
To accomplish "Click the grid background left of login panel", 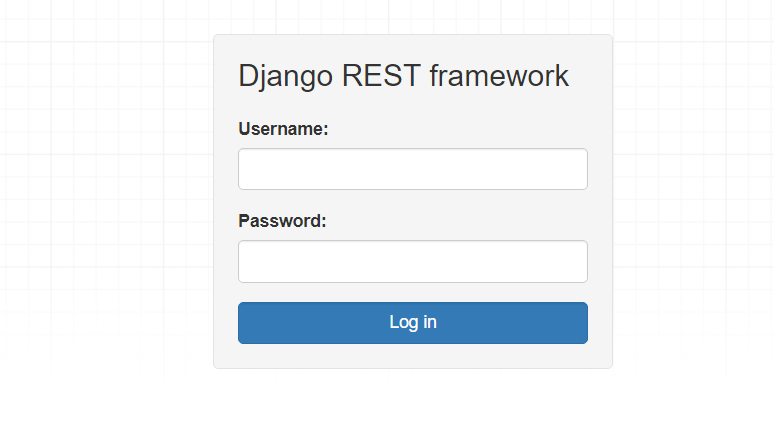I will [106, 197].
